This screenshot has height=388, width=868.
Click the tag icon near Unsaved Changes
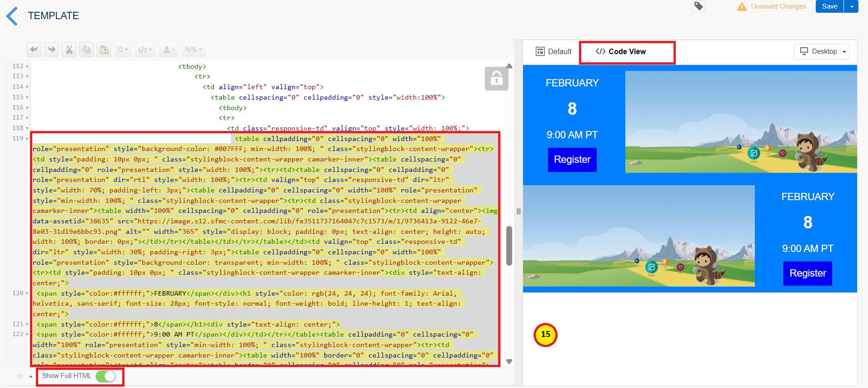(698, 6)
